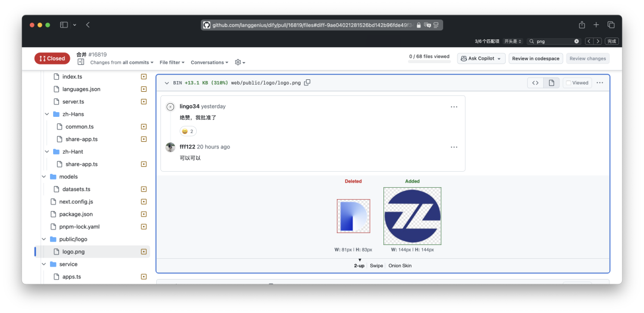The image size is (644, 313).
Task: Open lingo34 comment three-dot menu
Action: tap(454, 107)
